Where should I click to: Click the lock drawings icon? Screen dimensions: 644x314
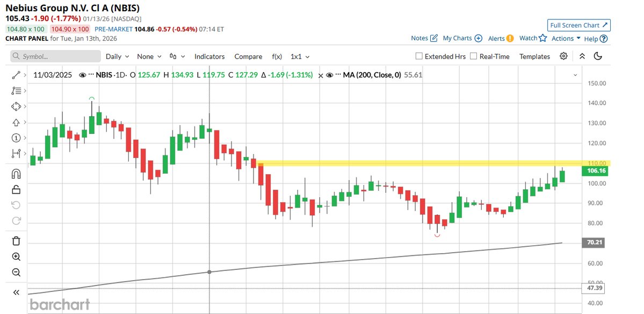tap(16, 189)
